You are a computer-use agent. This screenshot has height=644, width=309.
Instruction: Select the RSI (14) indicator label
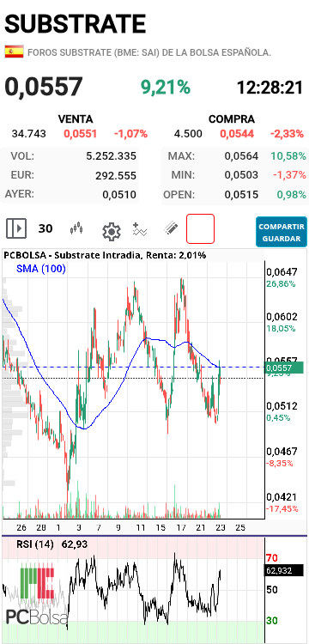point(35,544)
